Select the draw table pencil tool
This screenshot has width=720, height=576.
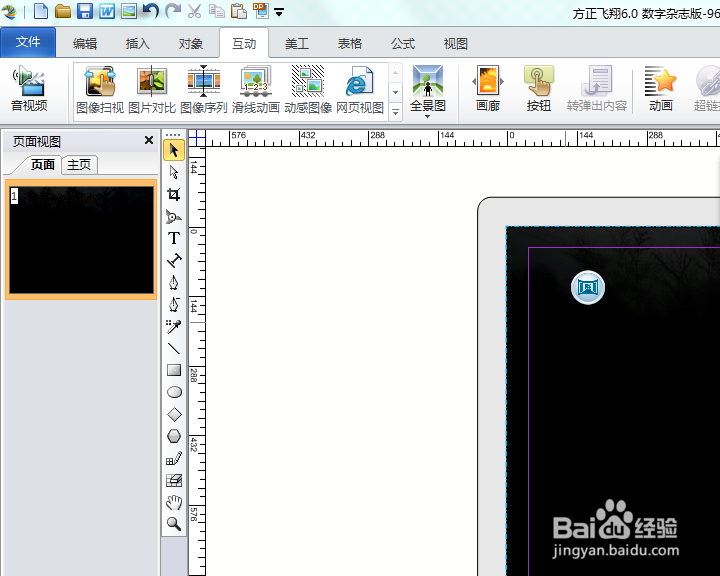pos(174,458)
